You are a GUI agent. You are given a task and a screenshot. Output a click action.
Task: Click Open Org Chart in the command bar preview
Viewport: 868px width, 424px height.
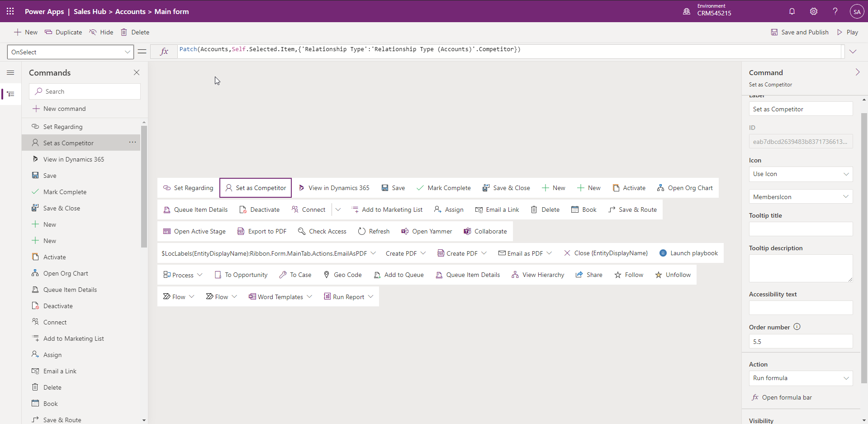pos(685,188)
